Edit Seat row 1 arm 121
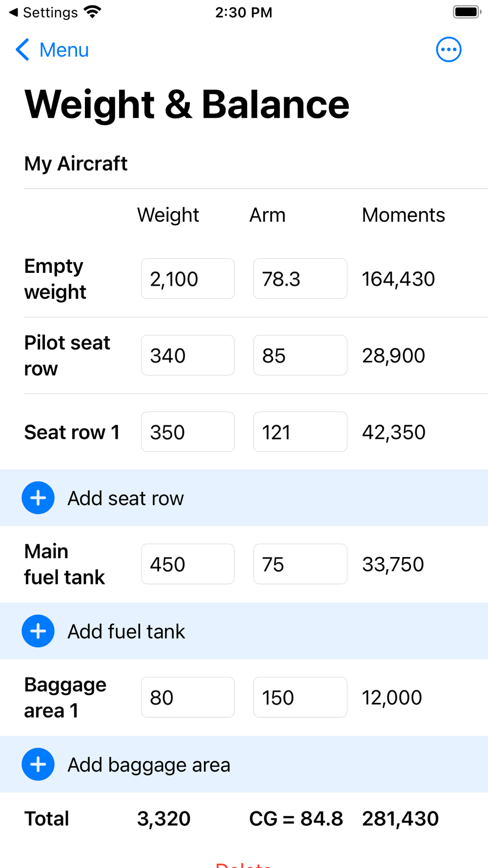The height and width of the screenshot is (868, 488). tap(300, 432)
